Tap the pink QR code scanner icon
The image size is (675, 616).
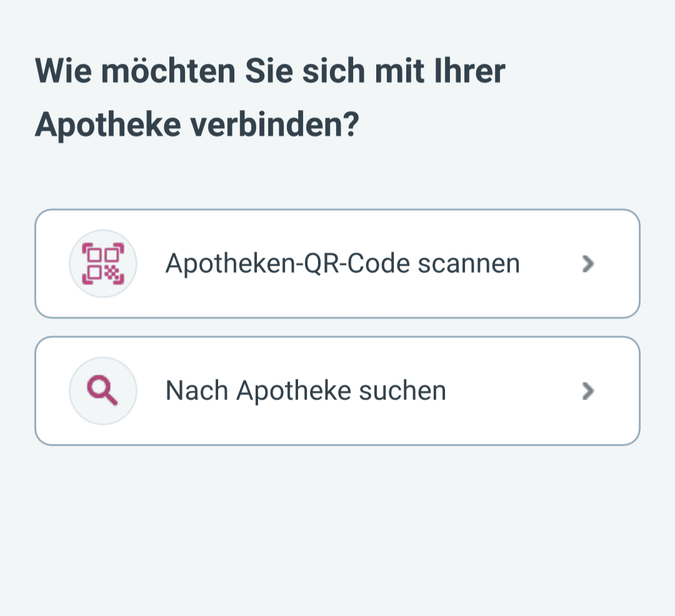tap(103, 264)
